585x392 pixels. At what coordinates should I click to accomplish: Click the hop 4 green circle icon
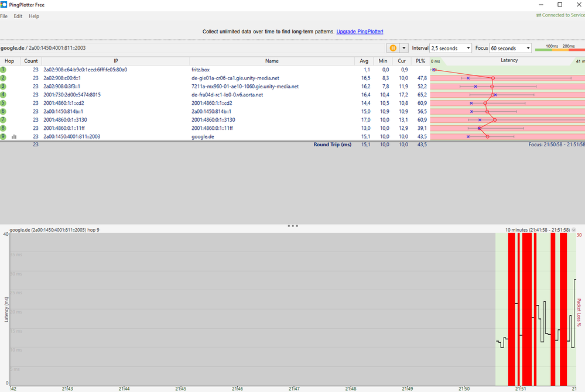(3, 95)
